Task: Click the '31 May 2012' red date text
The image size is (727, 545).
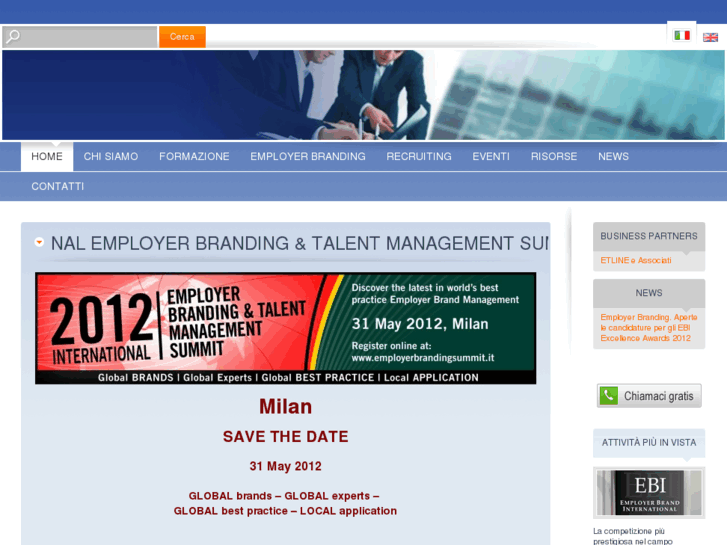Action: click(x=286, y=466)
